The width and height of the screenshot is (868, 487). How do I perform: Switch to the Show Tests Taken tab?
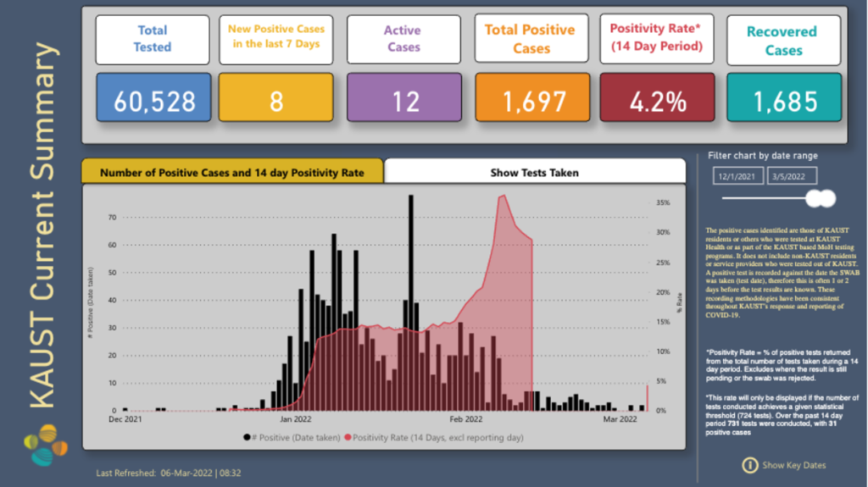point(534,172)
